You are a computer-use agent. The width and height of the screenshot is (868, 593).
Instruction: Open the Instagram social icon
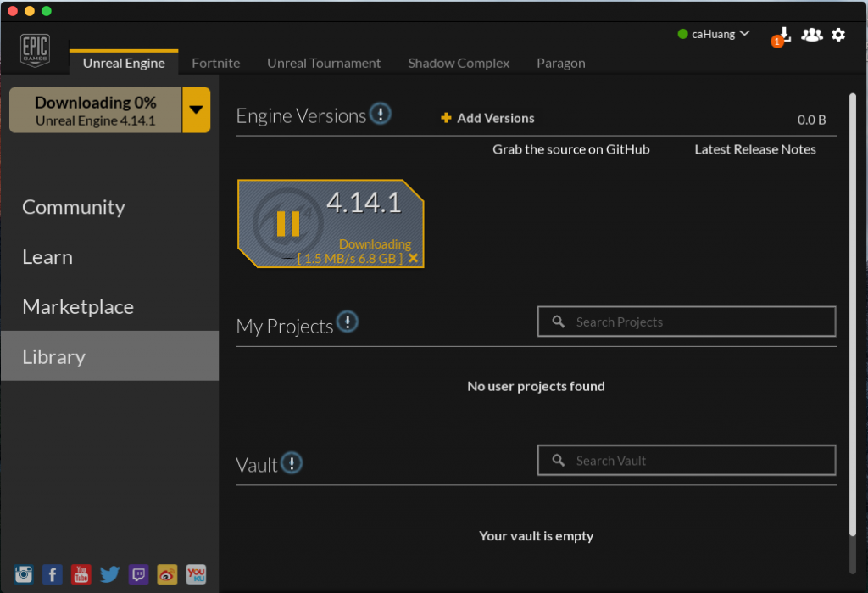click(x=23, y=574)
